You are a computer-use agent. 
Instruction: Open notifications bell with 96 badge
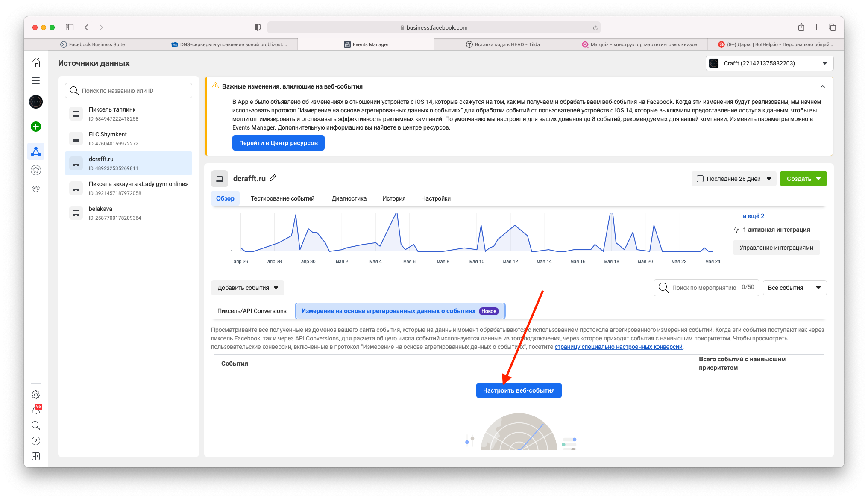[x=36, y=410]
